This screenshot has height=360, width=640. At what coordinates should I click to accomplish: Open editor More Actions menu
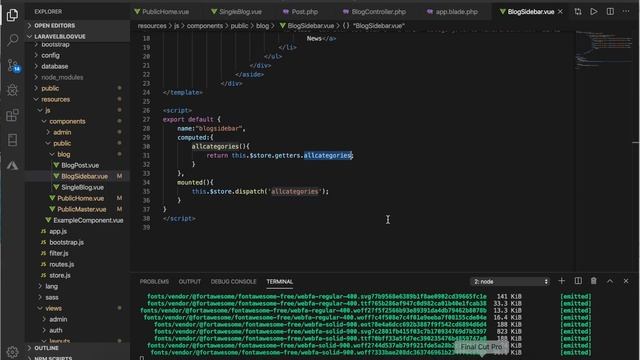pyautogui.click(x=626, y=12)
